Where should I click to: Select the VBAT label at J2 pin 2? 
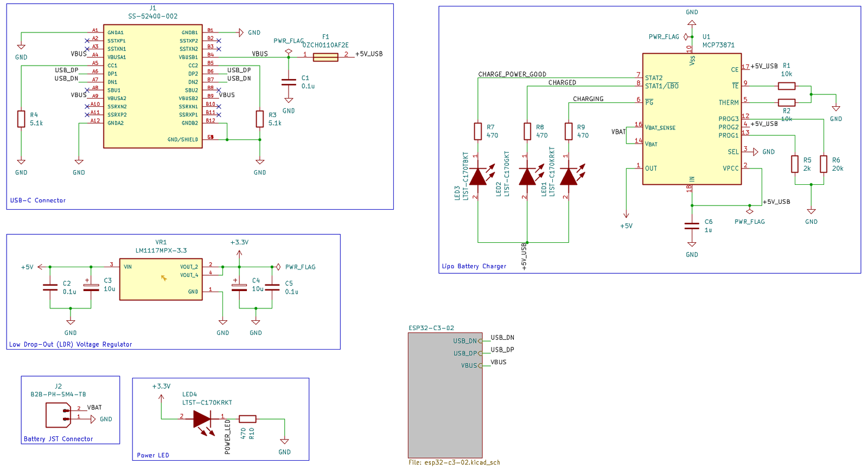94,408
